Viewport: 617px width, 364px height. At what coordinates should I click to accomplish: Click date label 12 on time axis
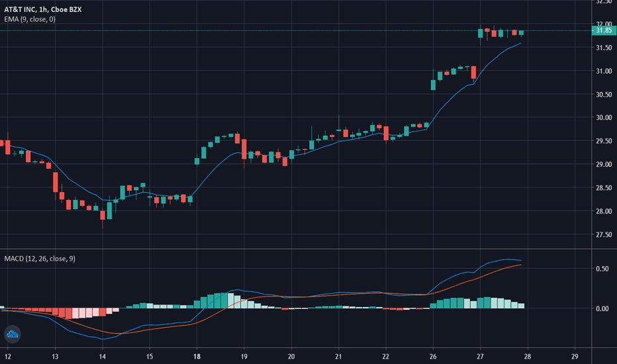coord(8,357)
